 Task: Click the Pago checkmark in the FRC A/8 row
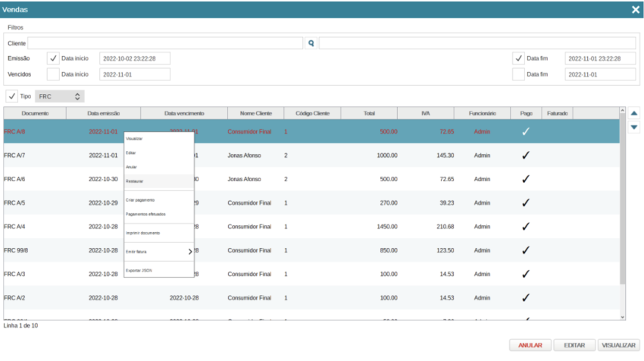(526, 131)
